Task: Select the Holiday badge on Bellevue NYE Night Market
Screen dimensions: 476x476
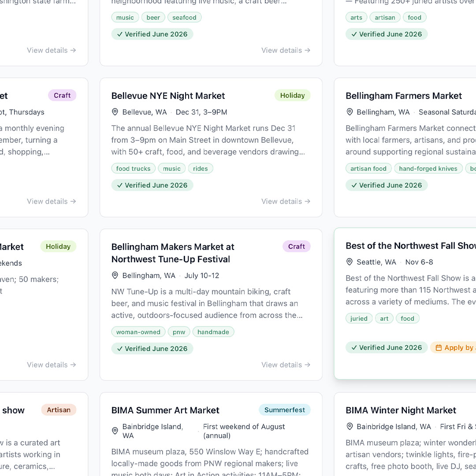Action: click(292, 95)
